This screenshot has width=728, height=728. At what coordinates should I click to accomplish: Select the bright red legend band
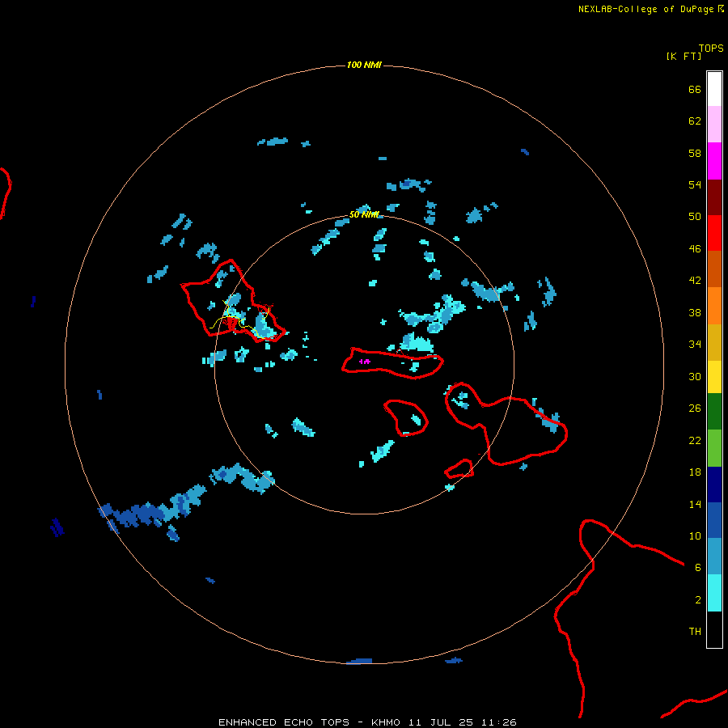(714, 233)
